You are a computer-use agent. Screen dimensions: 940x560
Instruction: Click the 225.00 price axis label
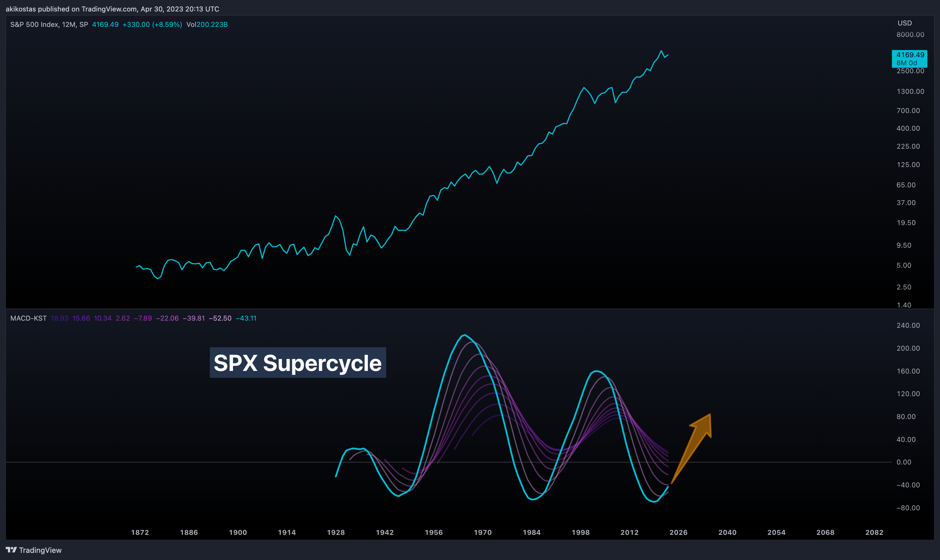908,146
